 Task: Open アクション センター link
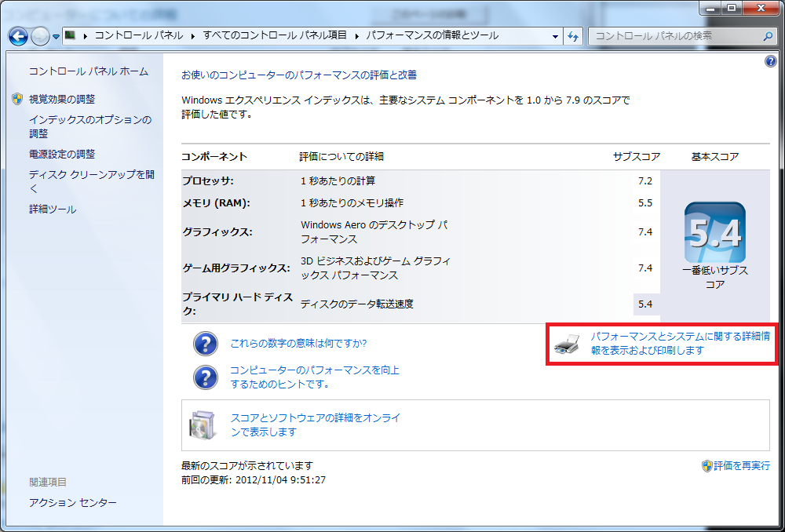[72, 502]
